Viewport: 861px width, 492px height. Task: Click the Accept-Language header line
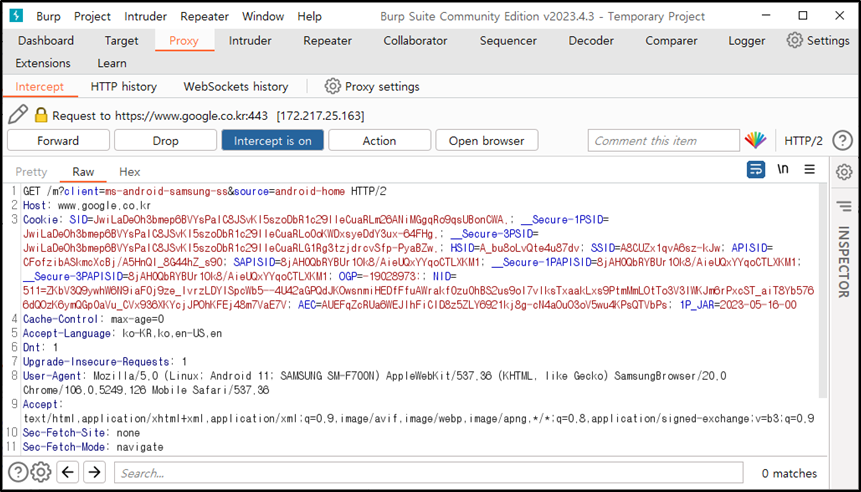tap(122, 334)
